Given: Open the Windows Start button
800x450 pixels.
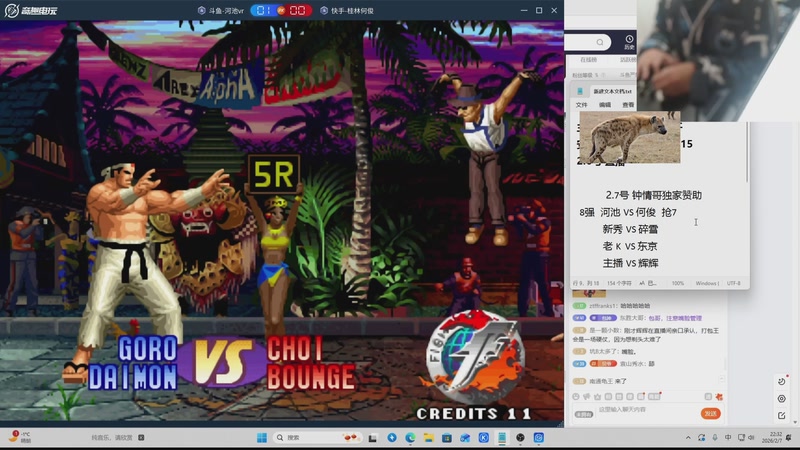Looking at the screenshot, I should pos(262,438).
